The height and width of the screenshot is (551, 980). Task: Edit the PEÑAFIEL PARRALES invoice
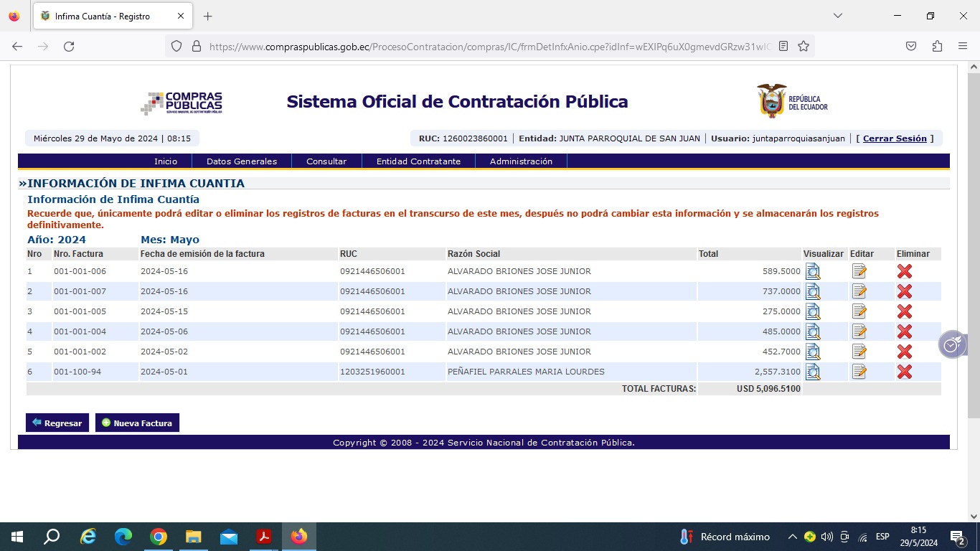coord(859,372)
